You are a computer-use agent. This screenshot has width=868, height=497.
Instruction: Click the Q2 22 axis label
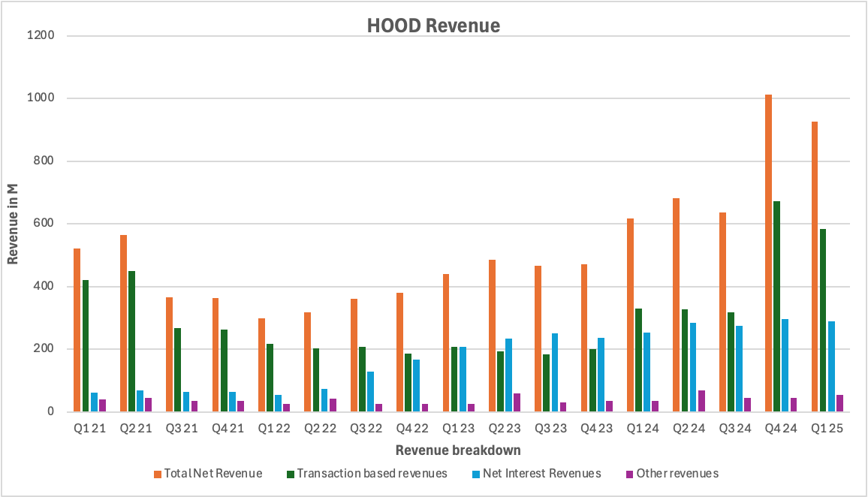click(320, 429)
